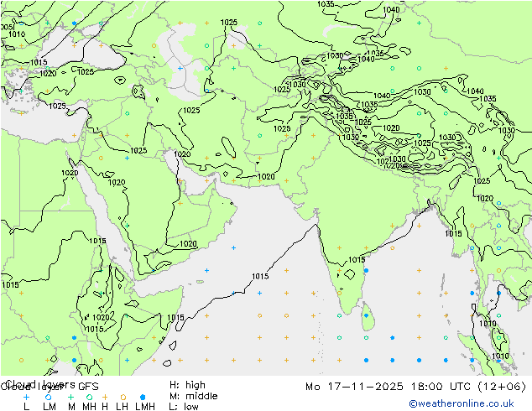Click the green circle legend symbol for MH
This screenshot has width=532, height=411.
[89, 397]
